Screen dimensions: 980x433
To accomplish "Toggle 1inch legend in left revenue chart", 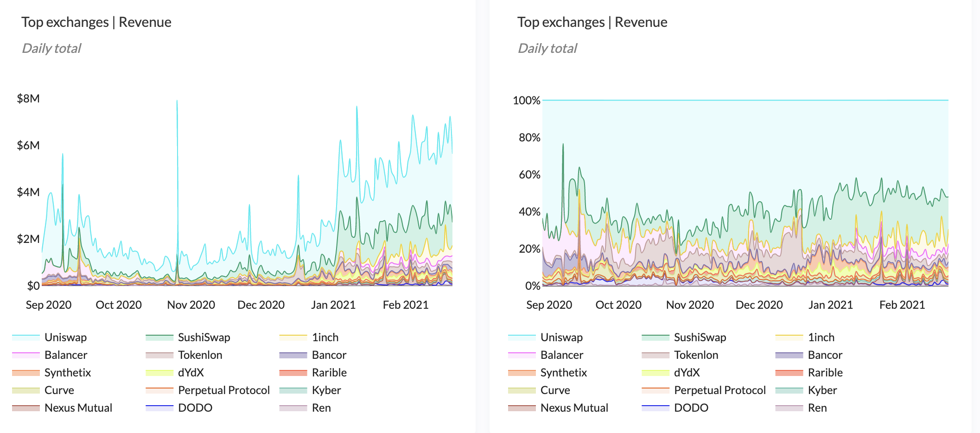I will click(309, 337).
